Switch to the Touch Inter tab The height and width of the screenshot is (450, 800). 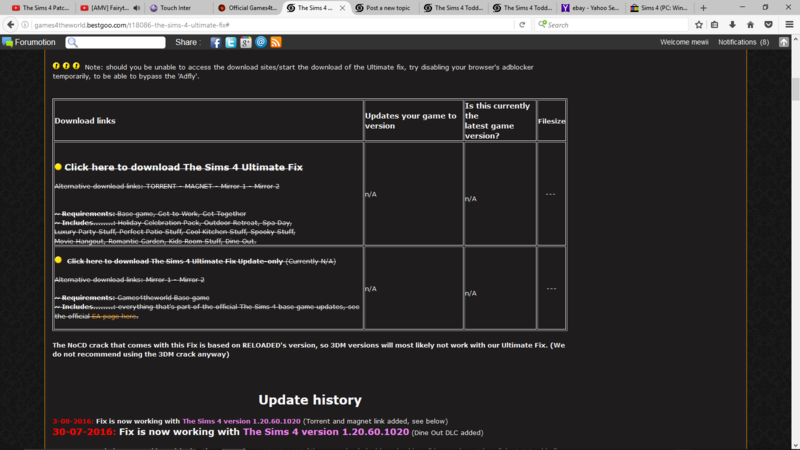[x=175, y=8]
